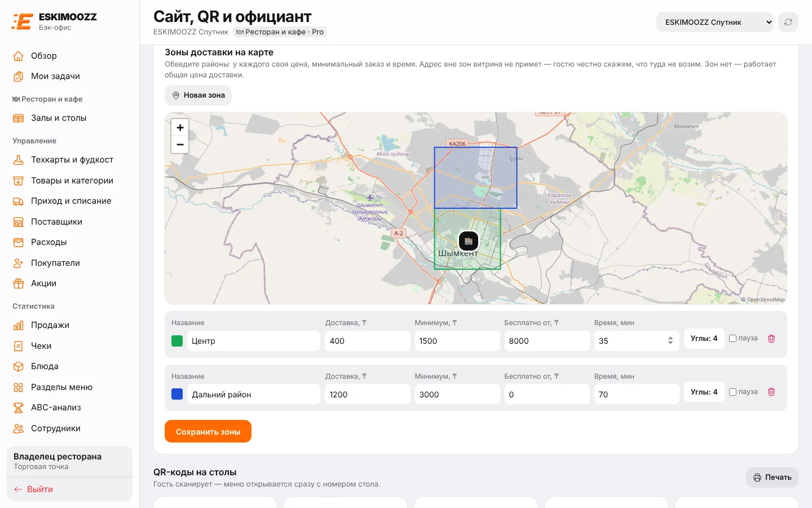Open the Поставщики menu item

[x=69, y=222]
